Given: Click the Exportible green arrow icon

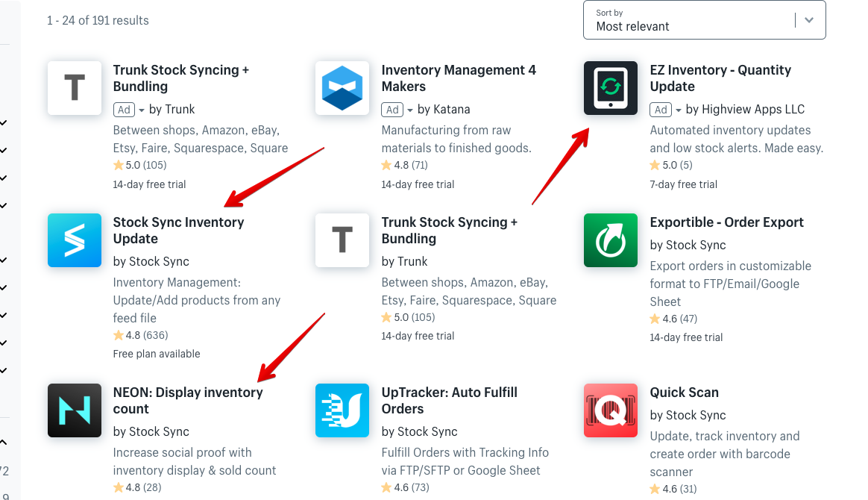Looking at the screenshot, I should coord(611,240).
